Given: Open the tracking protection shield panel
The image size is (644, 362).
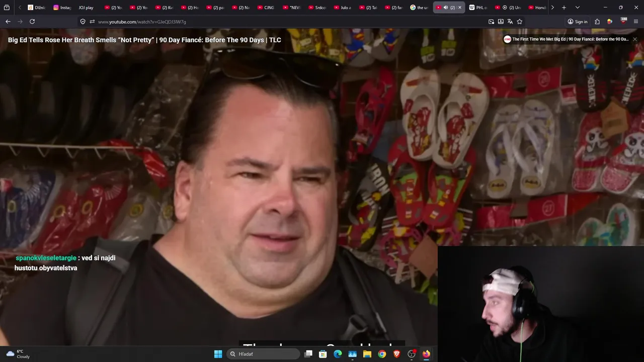Looking at the screenshot, I should tap(83, 22).
